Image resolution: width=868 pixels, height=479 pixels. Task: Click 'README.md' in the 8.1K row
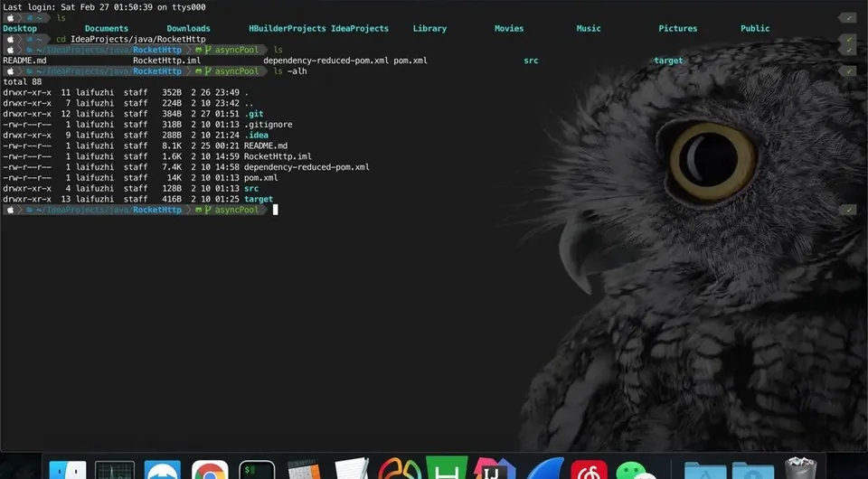[x=266, y=146]
